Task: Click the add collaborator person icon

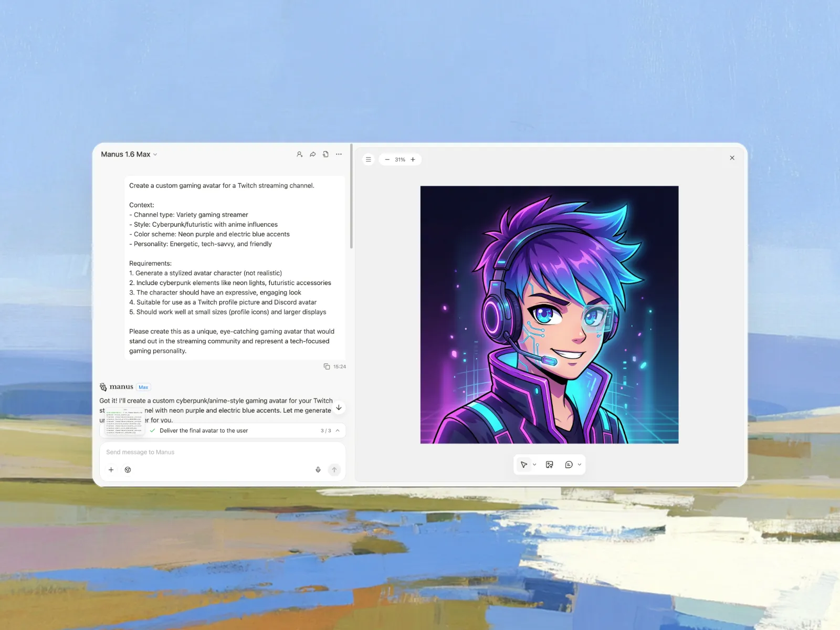Action: (299, 154)
